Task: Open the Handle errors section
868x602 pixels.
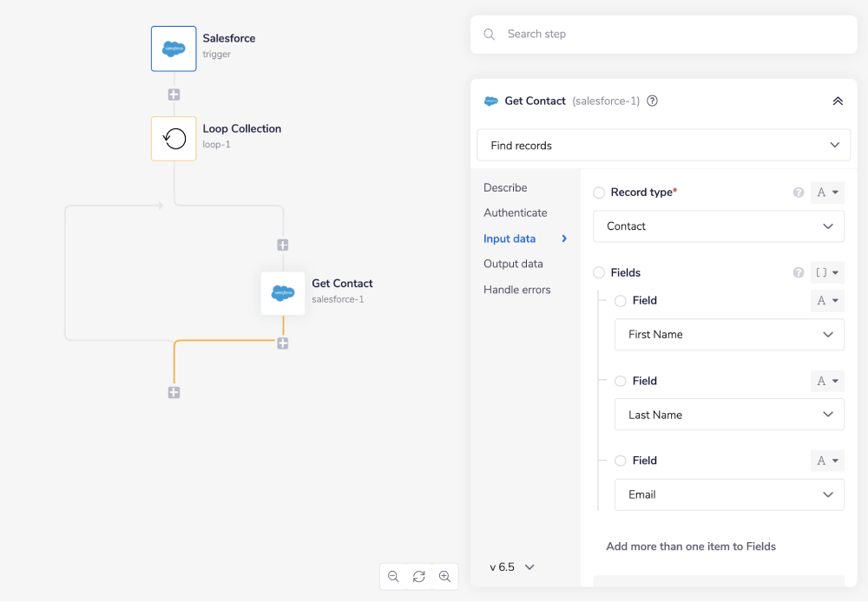Action: (x=517, y=289)
